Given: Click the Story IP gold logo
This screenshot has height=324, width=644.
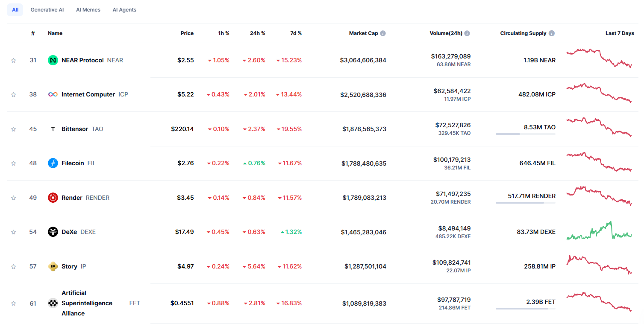Looking at the screenshot, I should pyautogui.click(x=53, y=266).
